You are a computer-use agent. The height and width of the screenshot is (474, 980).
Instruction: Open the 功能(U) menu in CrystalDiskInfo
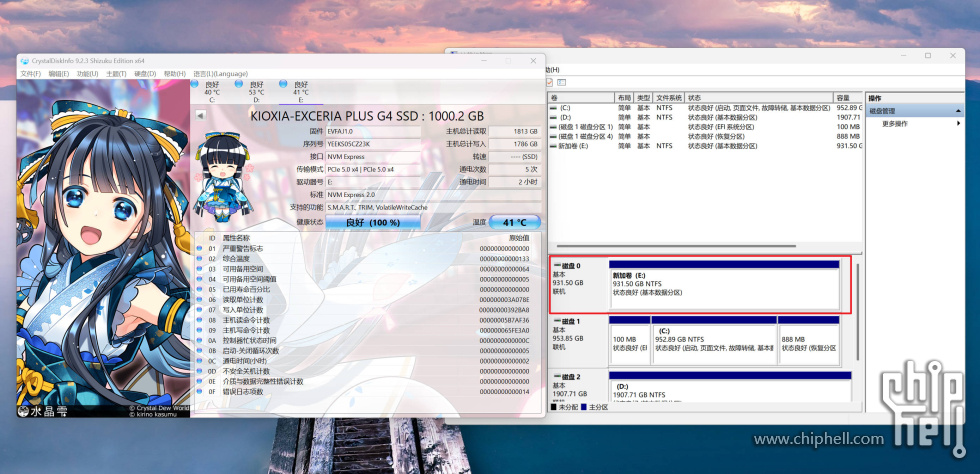pos(88,74)
